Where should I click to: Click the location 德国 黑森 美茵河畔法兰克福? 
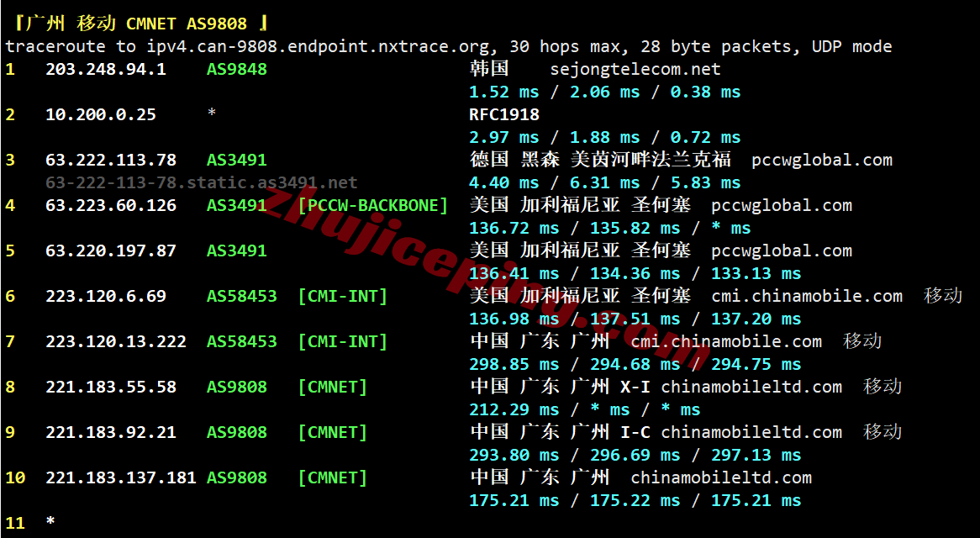point(600,160)
